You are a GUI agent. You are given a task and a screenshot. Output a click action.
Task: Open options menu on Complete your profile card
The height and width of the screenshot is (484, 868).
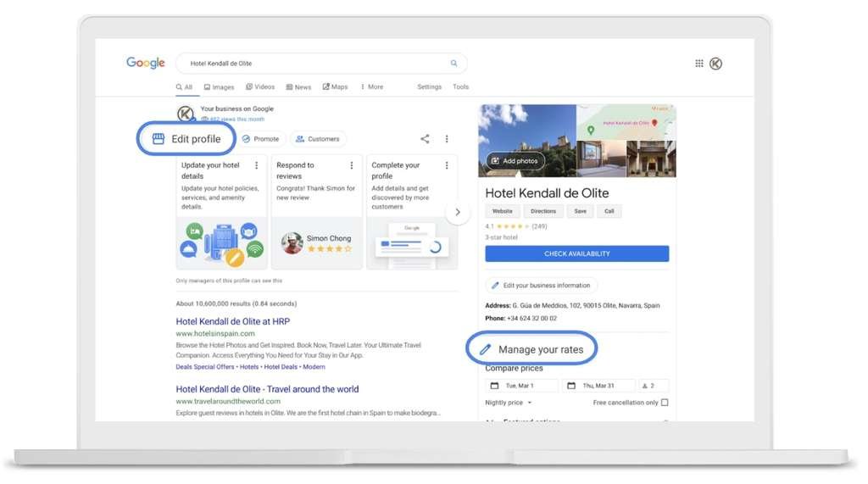[447, 165]
